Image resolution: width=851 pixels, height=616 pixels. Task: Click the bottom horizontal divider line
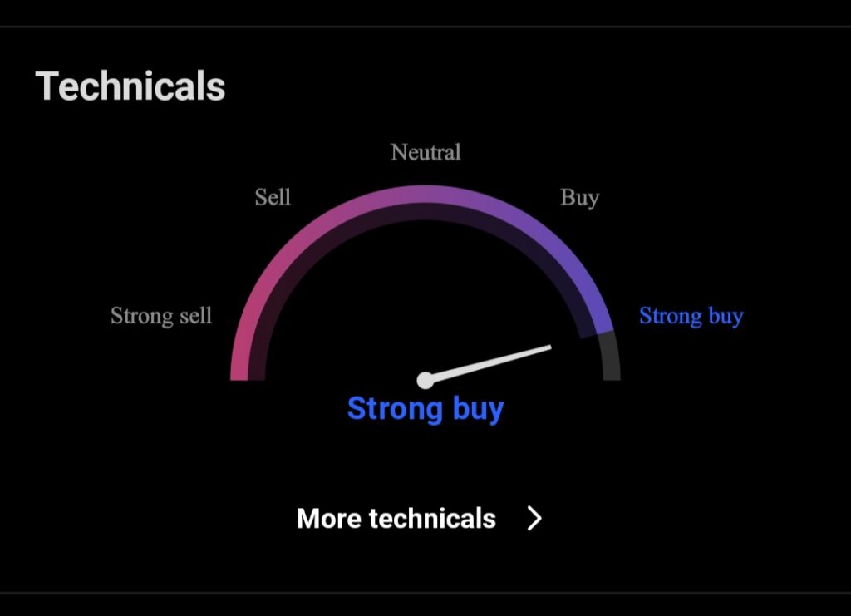(x=425, y=594)
